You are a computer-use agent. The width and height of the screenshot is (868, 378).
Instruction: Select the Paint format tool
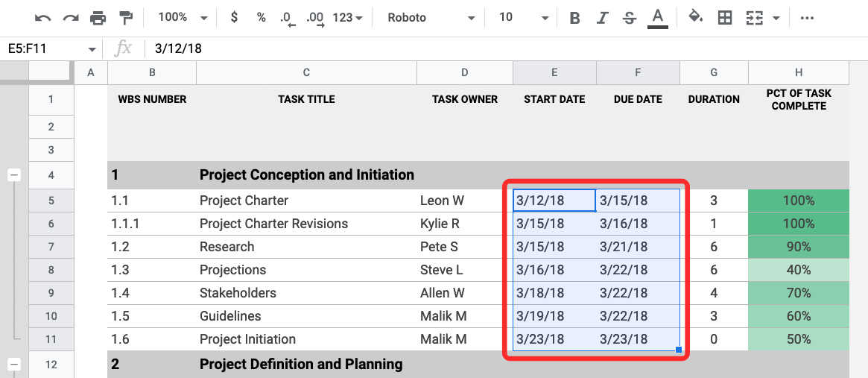click(127, 18)
